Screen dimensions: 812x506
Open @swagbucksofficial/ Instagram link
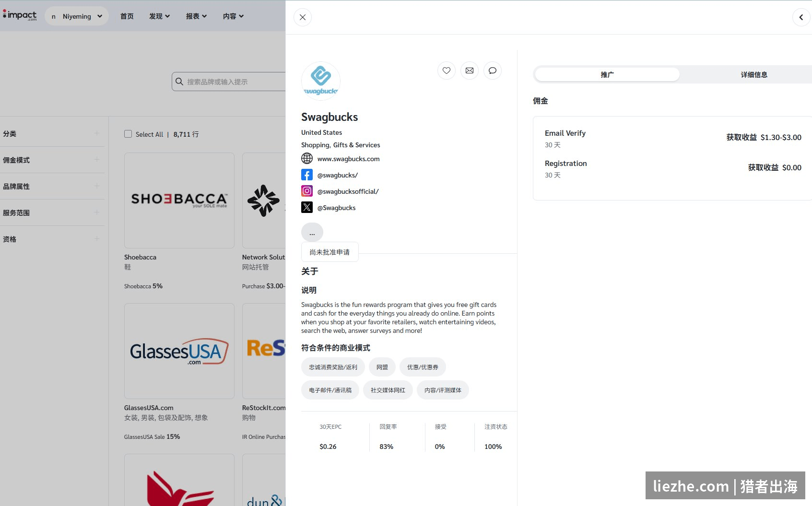pyautogui.click(x=348, y=191)
